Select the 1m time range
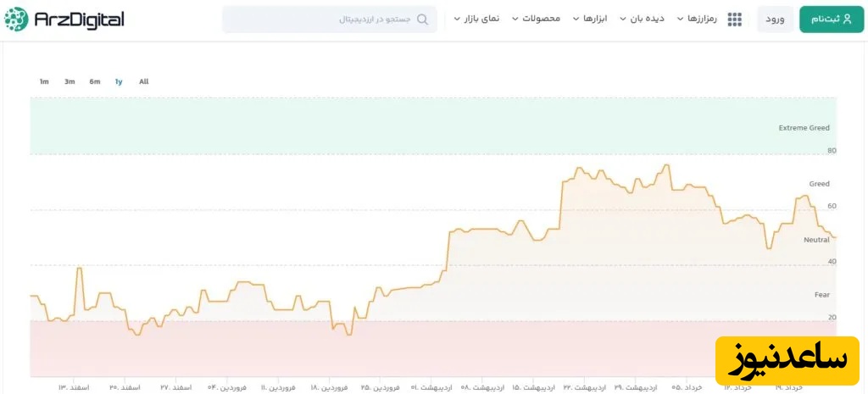868x394 pixels. pyautogui.click(x=44, y=81)
